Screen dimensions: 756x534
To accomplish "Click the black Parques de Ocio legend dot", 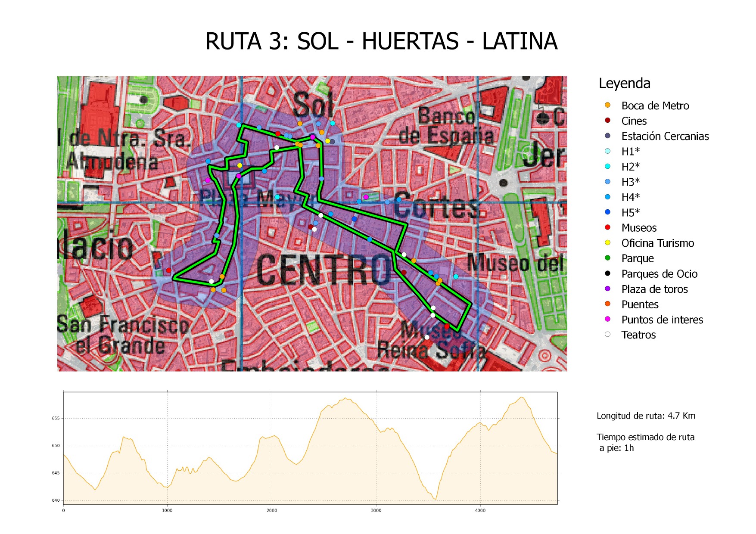I will pos(607,273).
